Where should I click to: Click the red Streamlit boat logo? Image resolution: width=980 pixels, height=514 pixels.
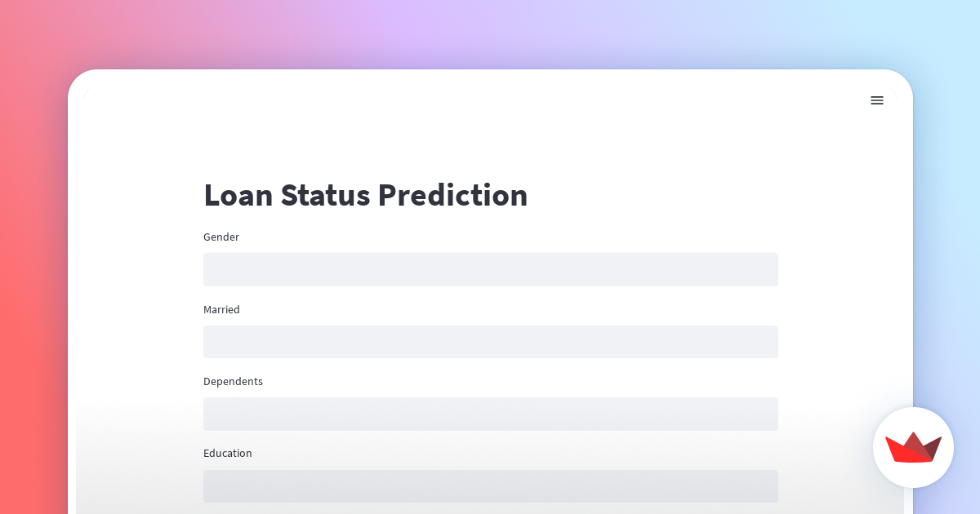coord(913,448)
